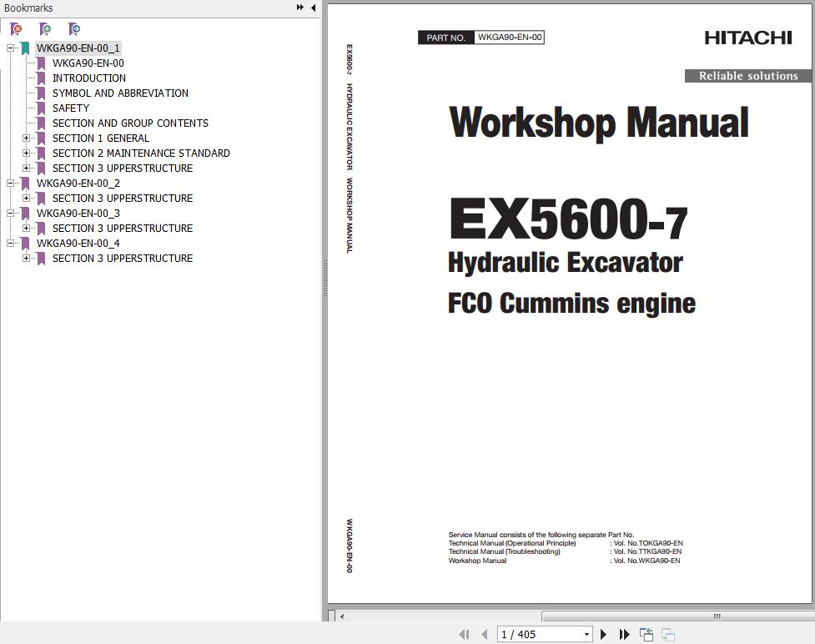Open the page number dropdown
815x644 pixels.
pos(586,634)
